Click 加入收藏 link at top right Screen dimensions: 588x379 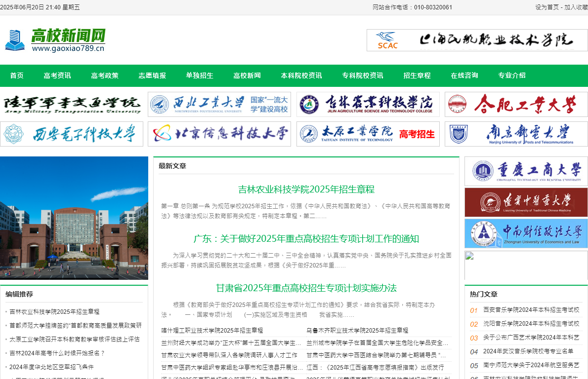click(576, 7)
